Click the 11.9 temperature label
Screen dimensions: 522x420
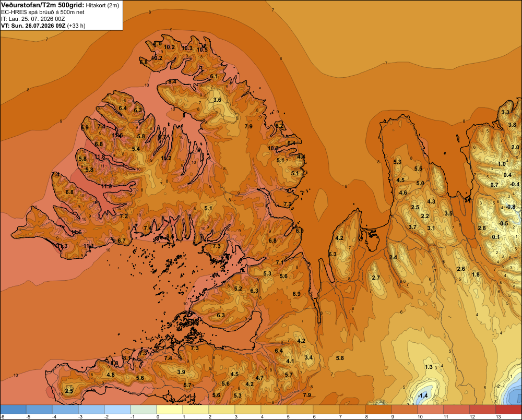pyautogui.click(x=106, y=186)
